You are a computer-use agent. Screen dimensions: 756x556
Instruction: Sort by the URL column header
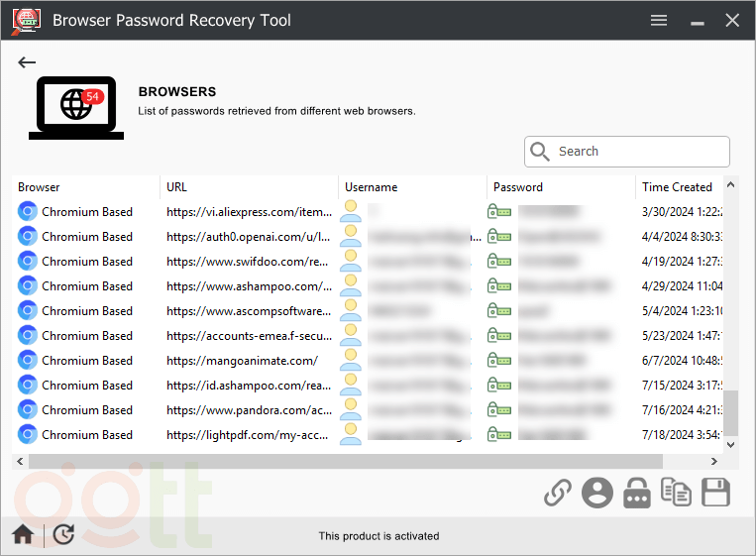tap(248, 187)
